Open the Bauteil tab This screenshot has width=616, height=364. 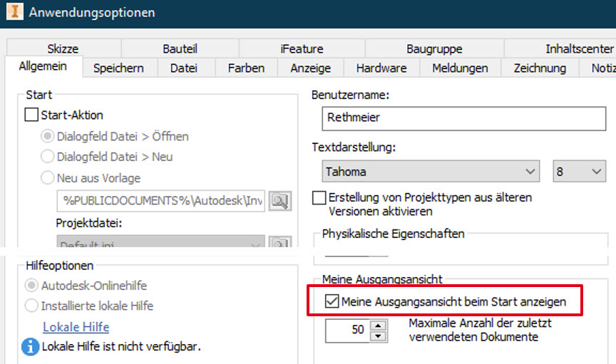[x=180, y=48]
